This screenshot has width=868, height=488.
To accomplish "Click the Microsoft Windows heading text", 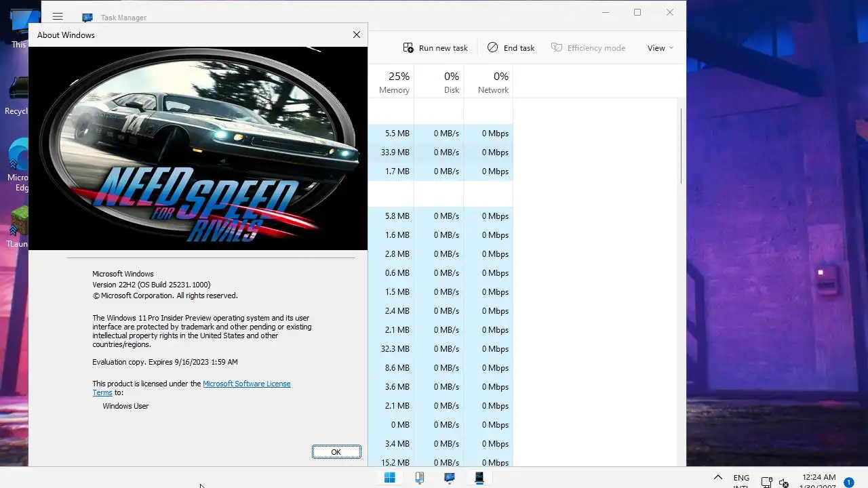I will 123,274.
